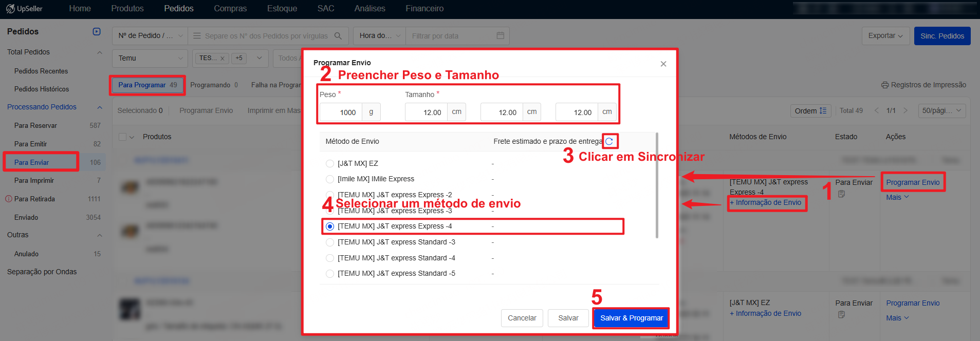Open Para Imprimir in the sidebar

click(34, 181)
